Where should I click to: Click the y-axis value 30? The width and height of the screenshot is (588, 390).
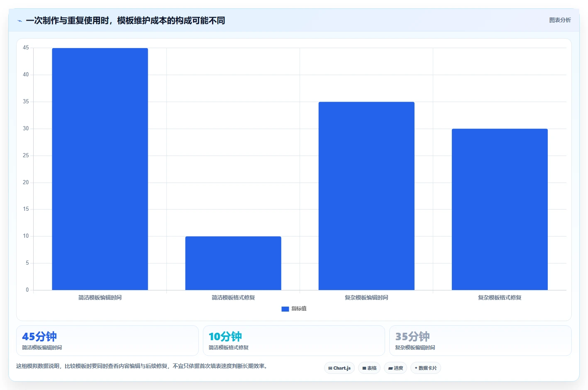pyautogui.click(x=26, y=129)
